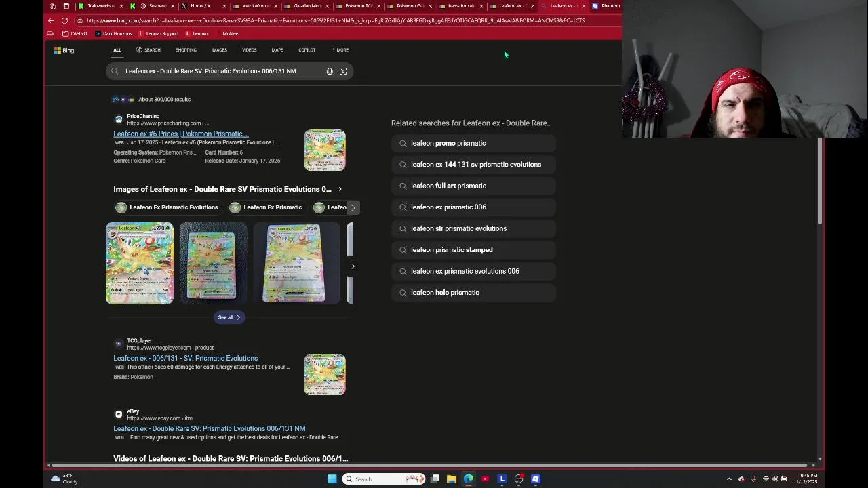Show hidden system tray icons
The width and height of the screenshot is (868, 488).
coord(729,479)
